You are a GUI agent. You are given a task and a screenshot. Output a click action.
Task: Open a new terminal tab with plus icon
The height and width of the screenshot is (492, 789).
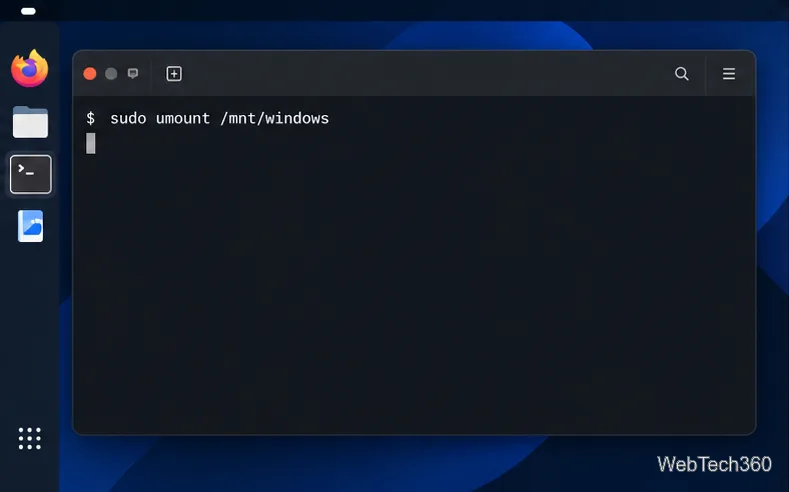174,74
